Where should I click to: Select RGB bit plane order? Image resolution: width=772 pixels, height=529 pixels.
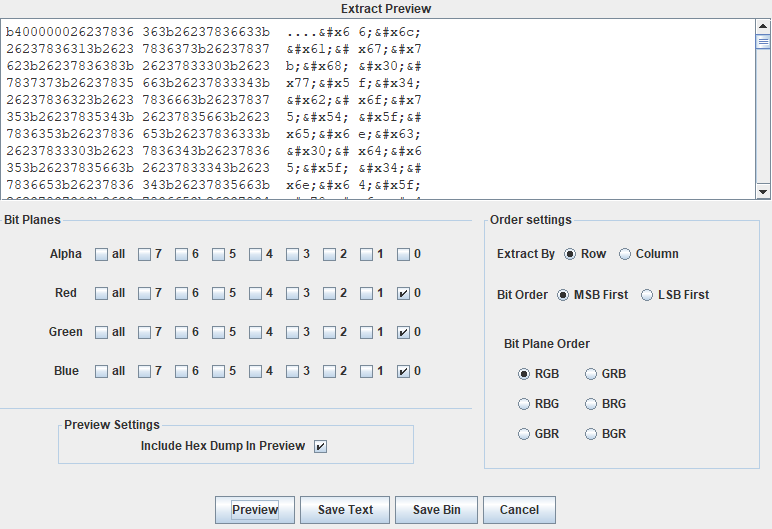[x=524, y=374]
